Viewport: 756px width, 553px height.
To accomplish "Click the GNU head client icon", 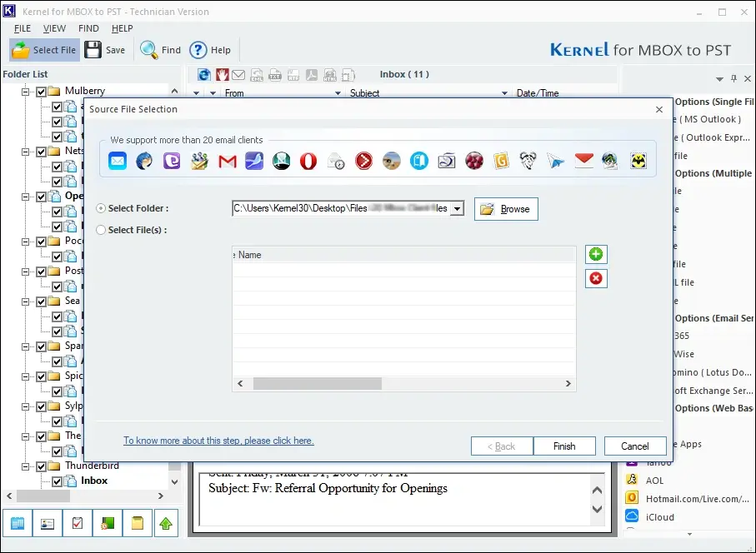I will [x=528, y=161].
